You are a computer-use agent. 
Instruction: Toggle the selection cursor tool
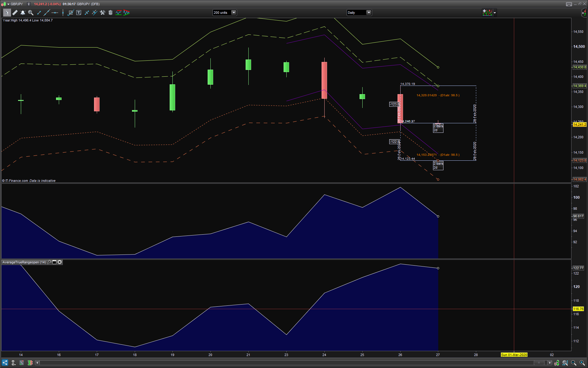(x=7, y=13)
